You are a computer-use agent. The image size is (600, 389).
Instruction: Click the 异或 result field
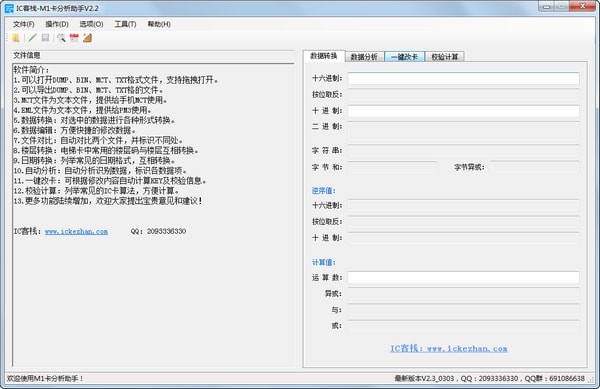pos(463,294)
